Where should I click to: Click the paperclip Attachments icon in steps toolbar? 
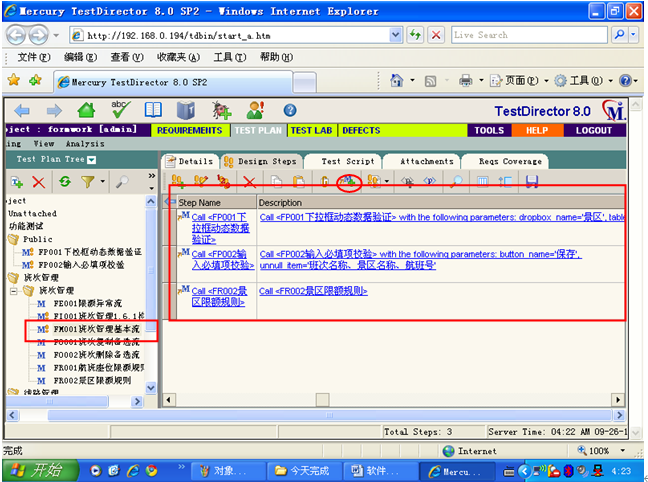[325, 181]
